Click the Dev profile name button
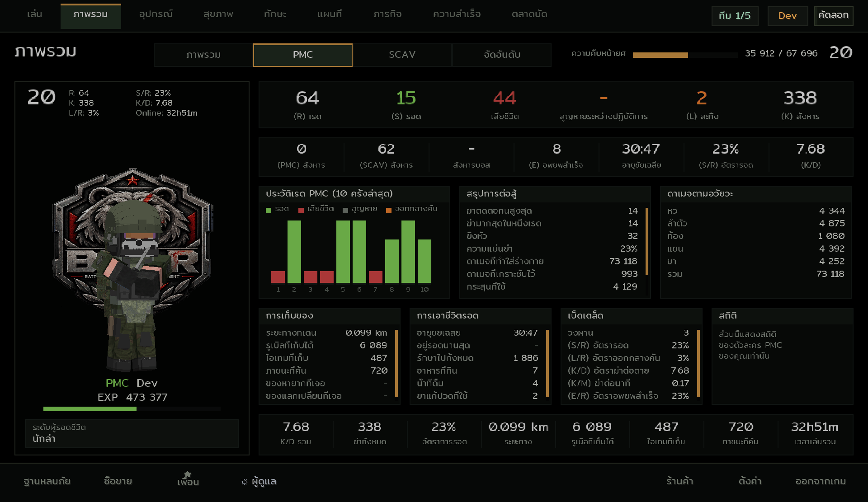This screenshot has width=868, height=502. point(788,16)
